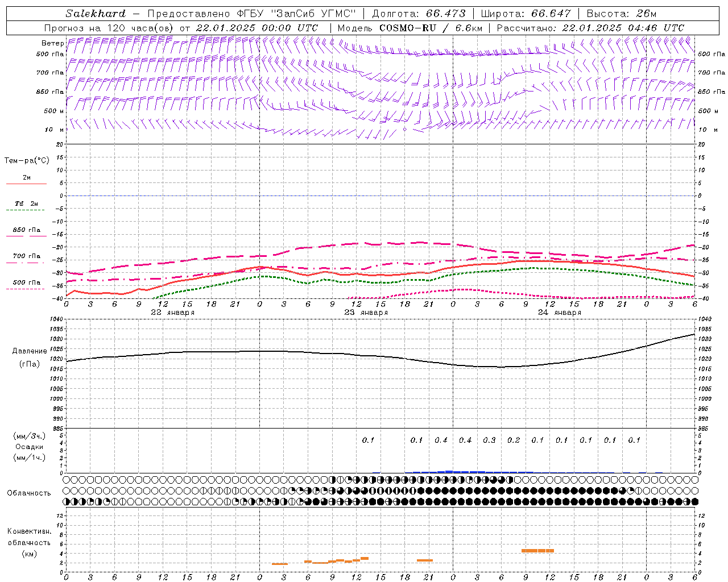Click the "24 января" date label
Viewport: 728px width, 582px height.
point(560,313)
